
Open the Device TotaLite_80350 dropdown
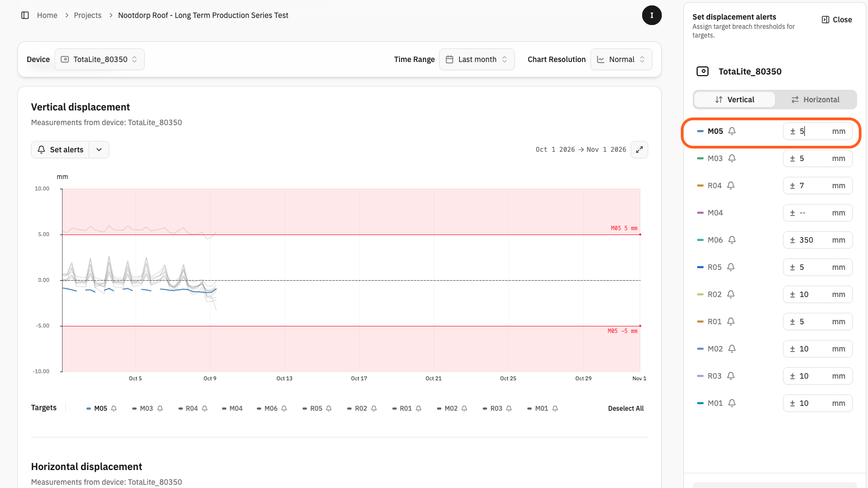100,59
